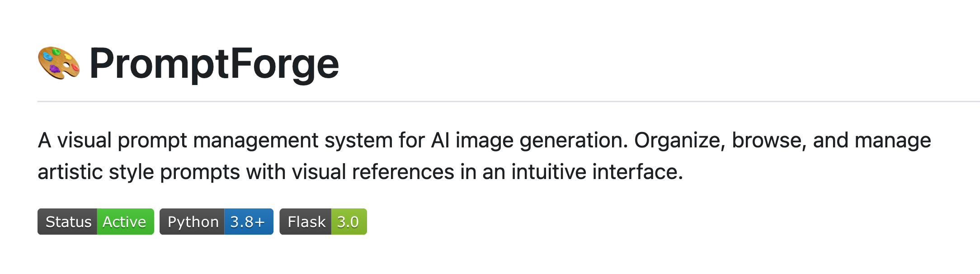Click the green "Active" badge segment
This screenshot has height=274, width=980.
pyautogui.click(x=125, y=222)
